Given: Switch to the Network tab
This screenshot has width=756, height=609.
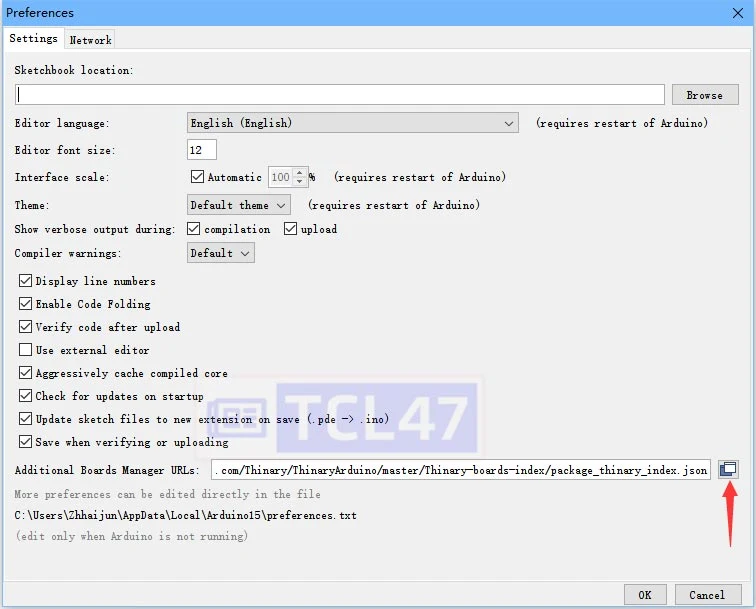Looking at the screenshot, I should tap(90, 40).
